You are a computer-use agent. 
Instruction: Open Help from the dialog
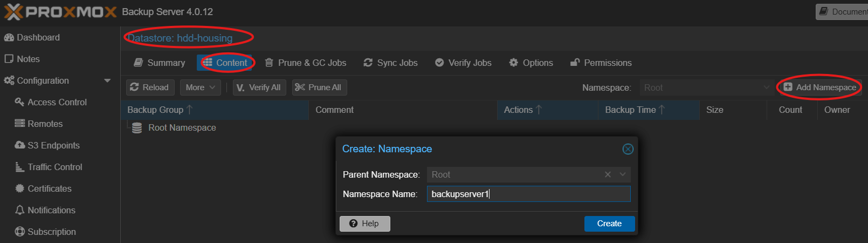coord(364,224)
